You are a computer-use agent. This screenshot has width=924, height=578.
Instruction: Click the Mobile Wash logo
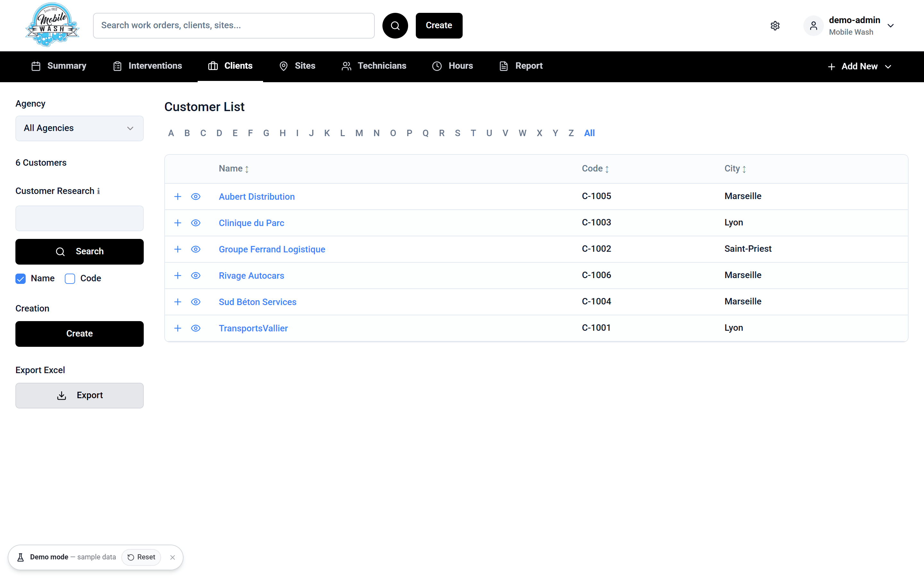[x=52, y=25]
